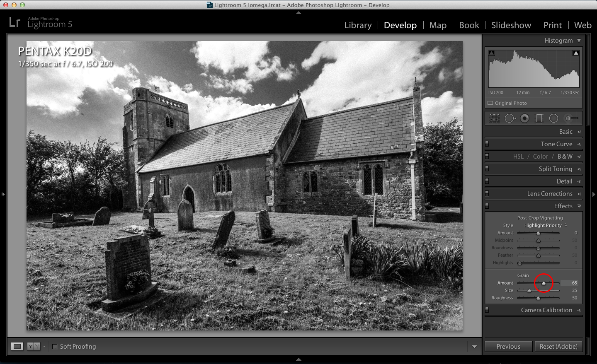Open the Highlight Priority style dropdown
The height and width of the screenshot is (364, 597).
[544, 225]
